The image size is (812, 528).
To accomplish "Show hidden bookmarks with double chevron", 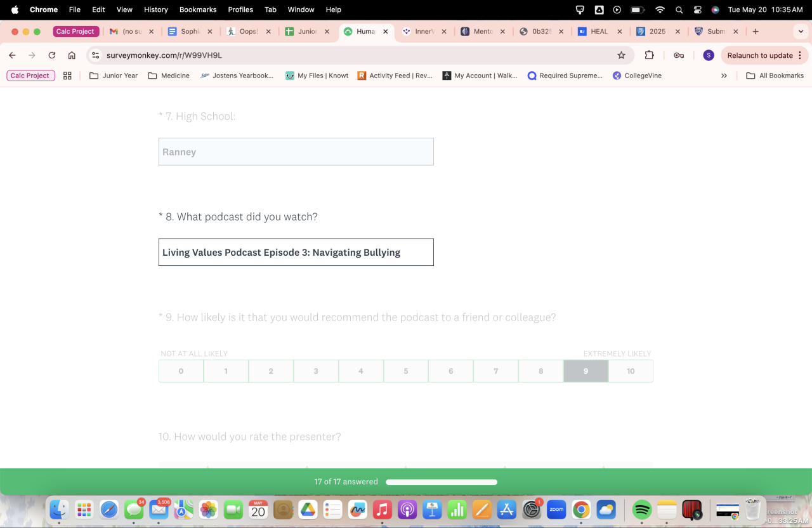I will point(724,76).
